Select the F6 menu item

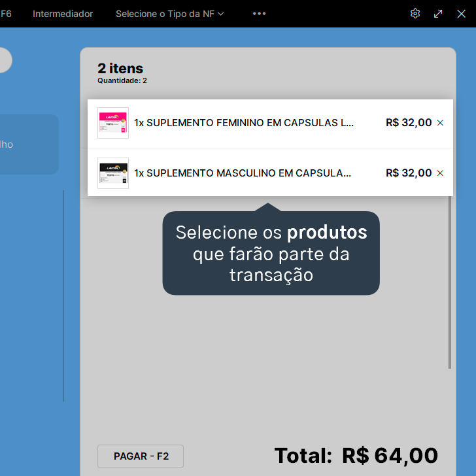click(6, 14)
